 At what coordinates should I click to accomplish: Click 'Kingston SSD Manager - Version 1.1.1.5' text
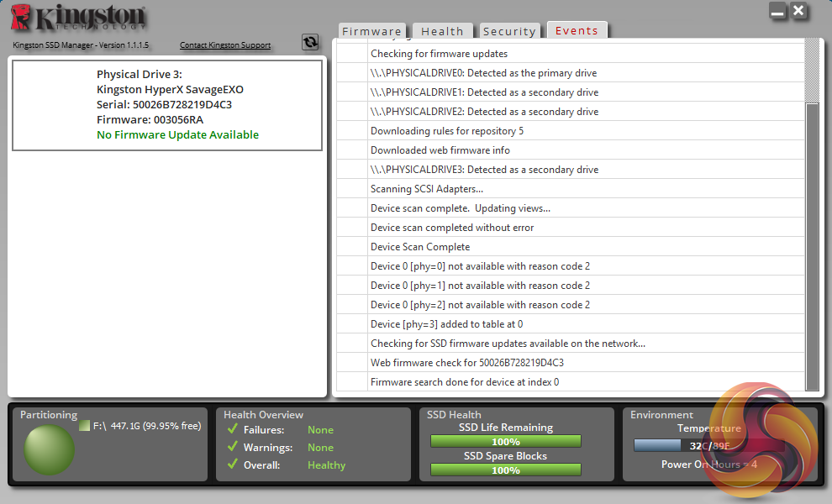tap(81, 45)
